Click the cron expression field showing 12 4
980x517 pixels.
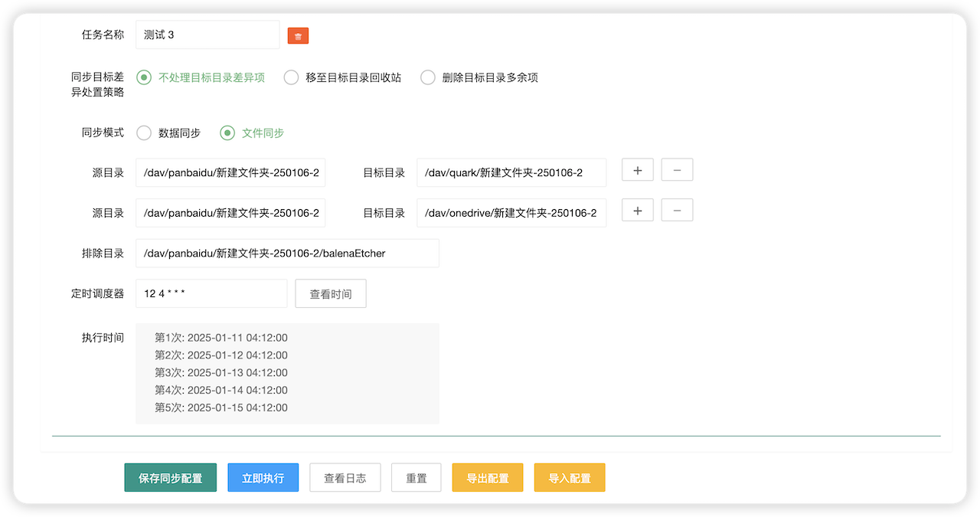(x=211, y=293)
